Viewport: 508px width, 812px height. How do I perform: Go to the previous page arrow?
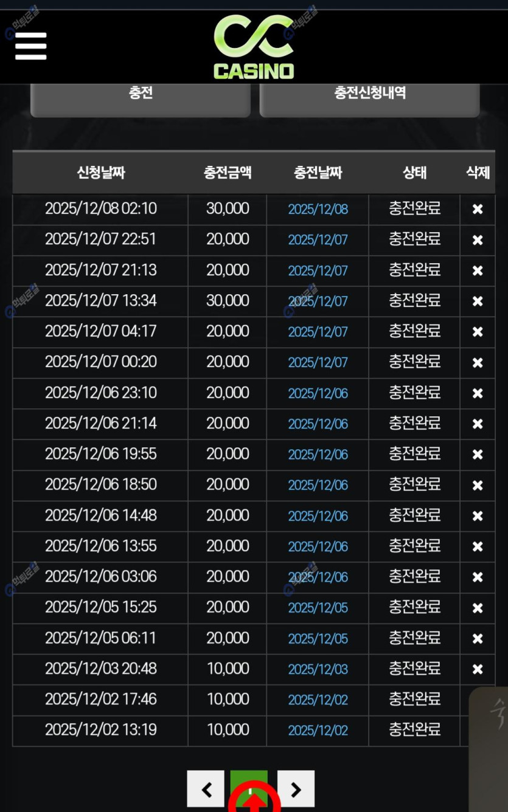(206, 789)
